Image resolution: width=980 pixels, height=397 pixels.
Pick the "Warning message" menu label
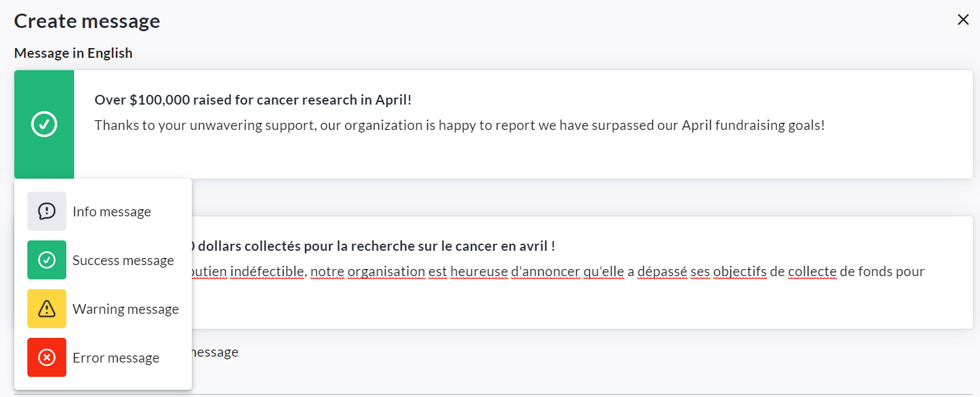[x=126, y=309]
